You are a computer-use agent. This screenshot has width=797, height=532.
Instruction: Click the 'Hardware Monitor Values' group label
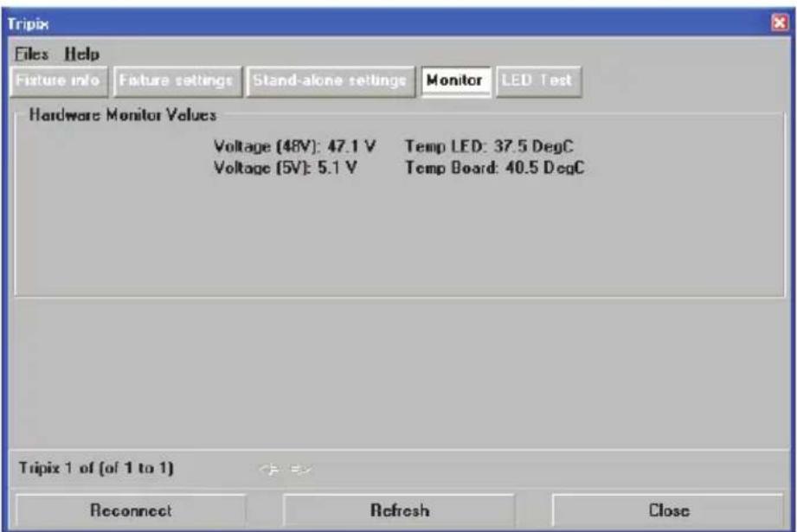coord(123,115)
